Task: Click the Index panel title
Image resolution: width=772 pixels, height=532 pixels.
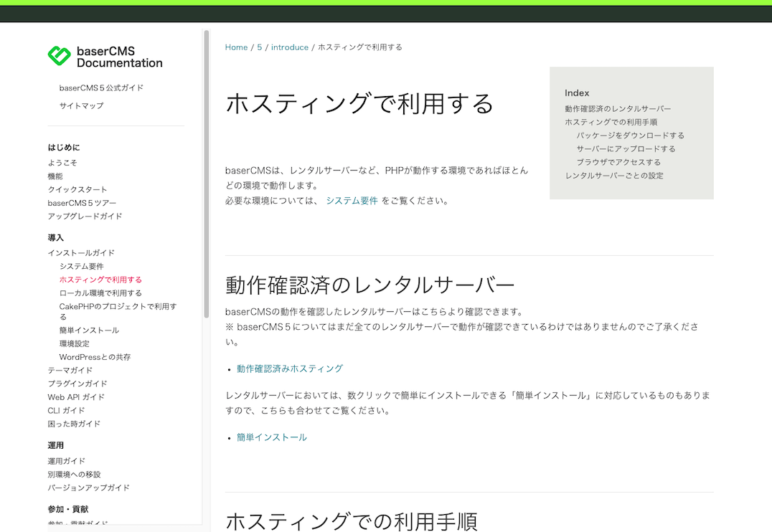Action: [x=577, y=93]
